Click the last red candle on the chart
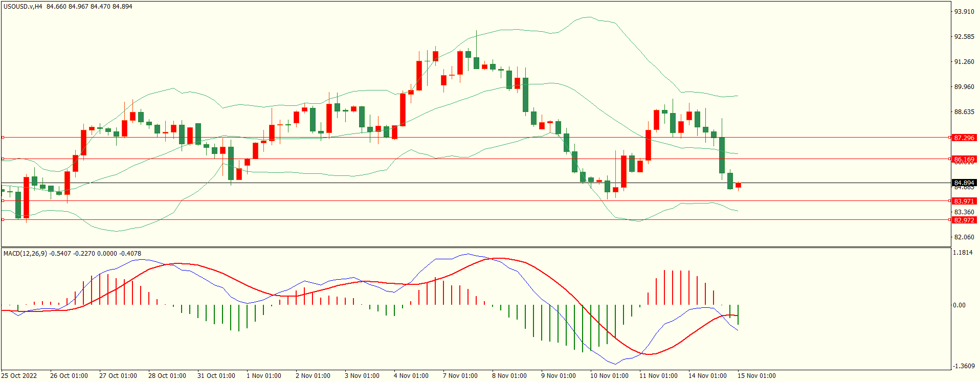Viewport: 980px width, 382px height. [x=738, y=185]
